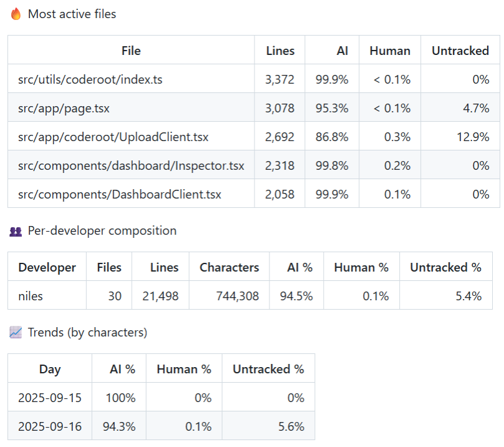Click the Day column header in Trends
This screenshot has width=504, height=447.
coord(50,369)
